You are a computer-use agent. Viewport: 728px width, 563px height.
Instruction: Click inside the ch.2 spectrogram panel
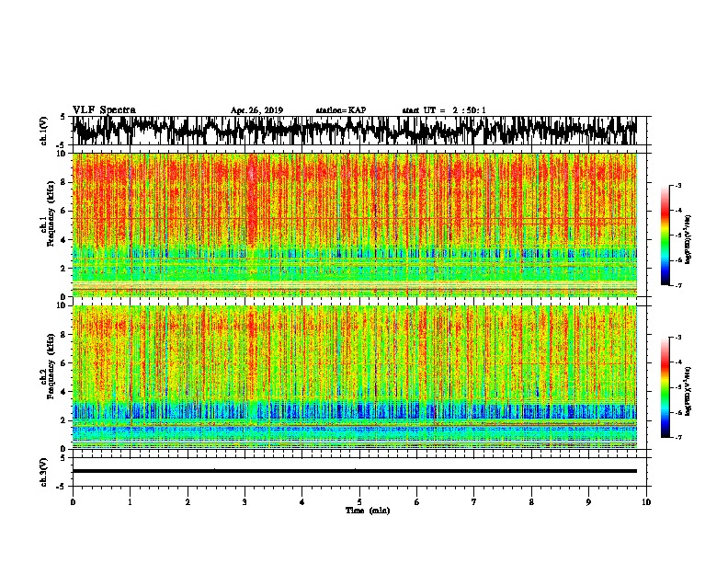354,377
